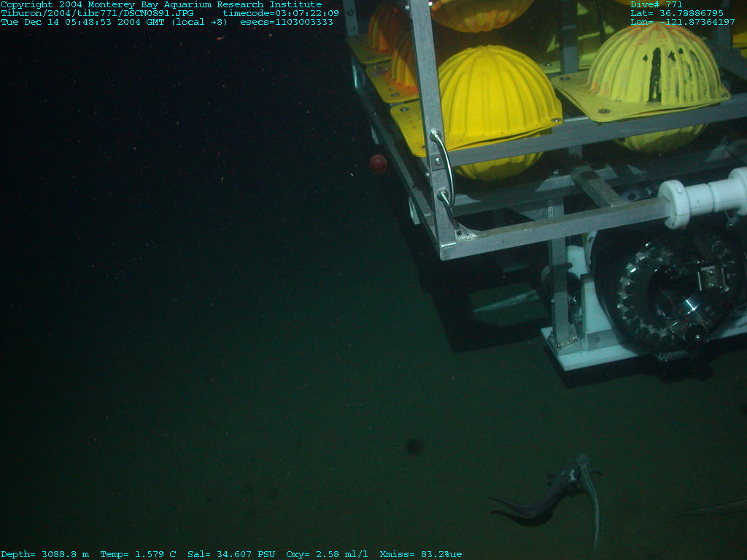
Task: Click the Xmiss= 83.2% reading
Action: [415, 554]
